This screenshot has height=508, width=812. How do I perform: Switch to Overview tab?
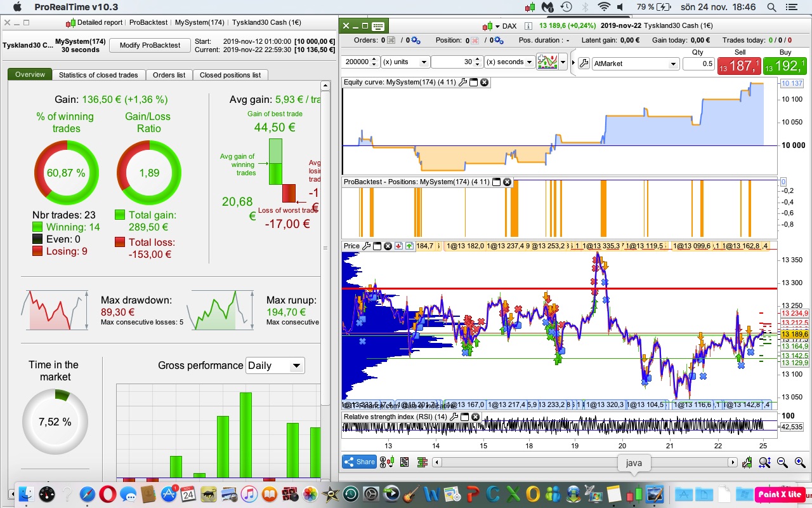point(30,75)
